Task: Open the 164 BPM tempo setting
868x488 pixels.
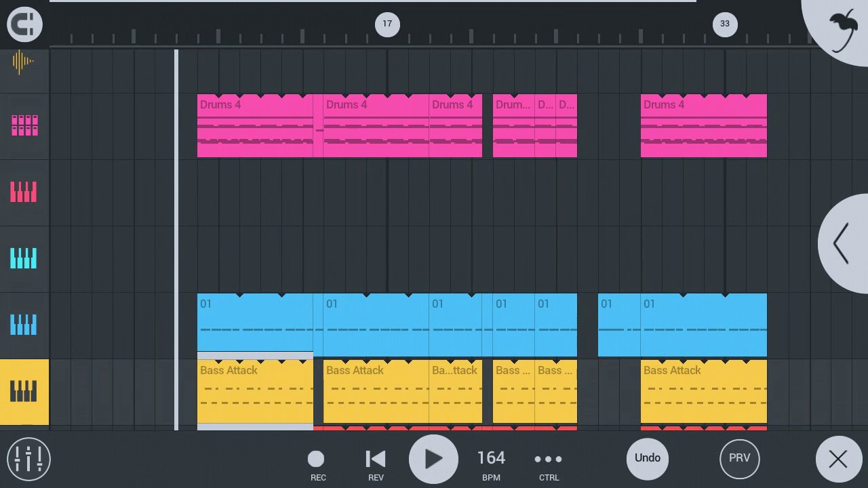Action: point(491,465)
